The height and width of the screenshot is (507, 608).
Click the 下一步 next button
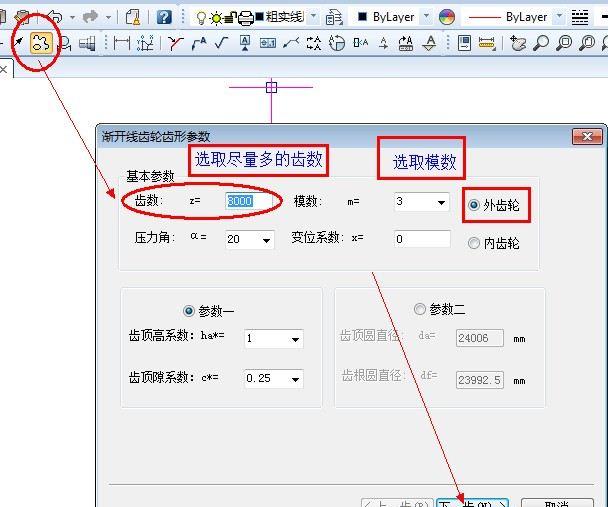pyautogui.click(x=472, y=503)
